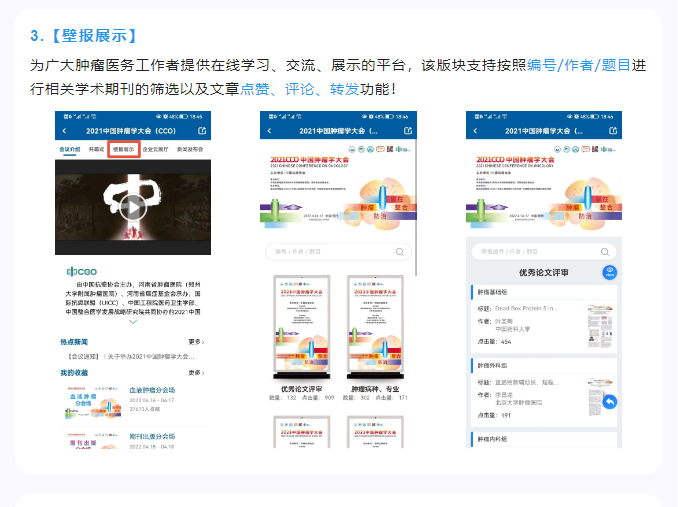Click 肿瘤病种、专业 caption under poster
The image size is (678, 507).
click(x=375, y=389)
